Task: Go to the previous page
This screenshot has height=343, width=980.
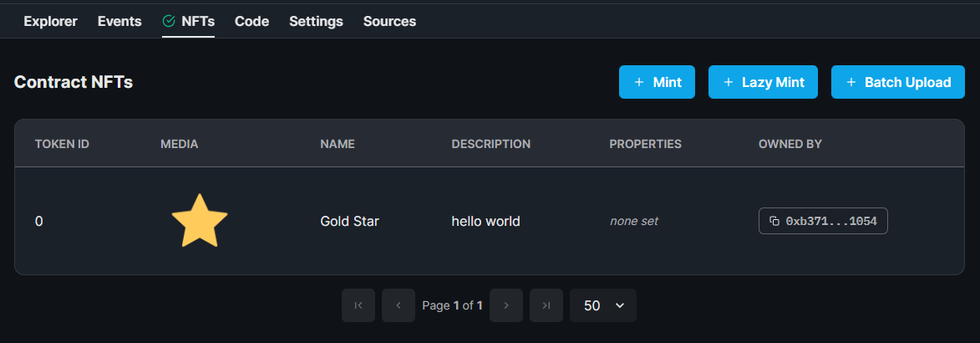Action: [399, 305]
